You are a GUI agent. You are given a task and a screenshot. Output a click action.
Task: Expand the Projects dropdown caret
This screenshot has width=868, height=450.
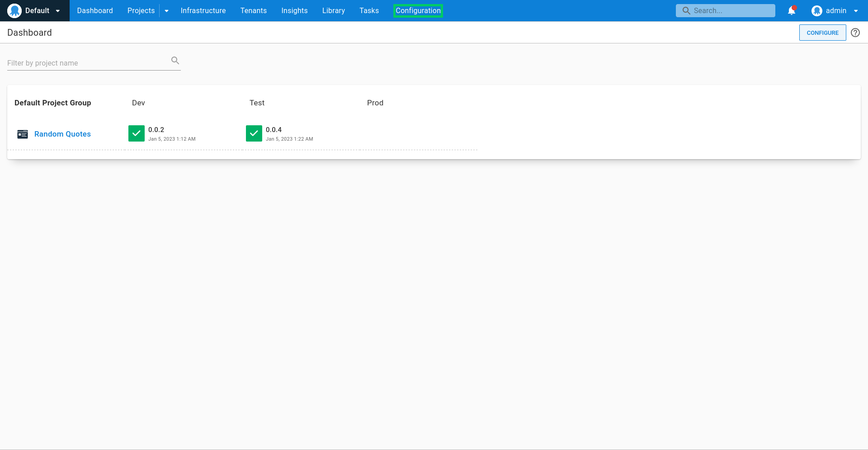coord(166,11)
